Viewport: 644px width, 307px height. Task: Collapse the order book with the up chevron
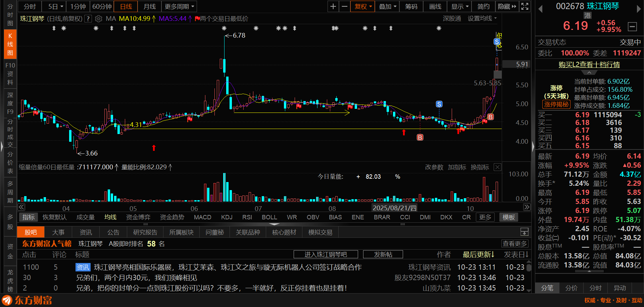coord(589,73)
